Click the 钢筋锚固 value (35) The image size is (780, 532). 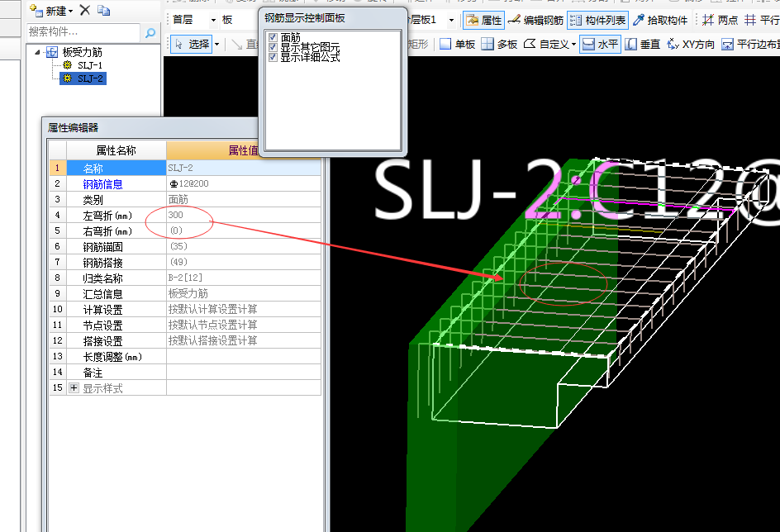click(x=178, y=246)
